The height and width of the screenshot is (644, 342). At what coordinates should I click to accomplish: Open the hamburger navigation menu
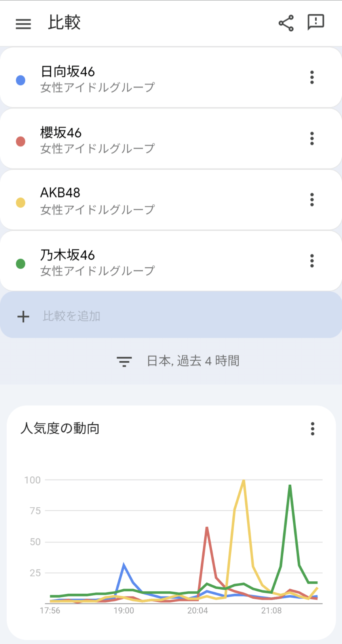[x=23, y=24]
